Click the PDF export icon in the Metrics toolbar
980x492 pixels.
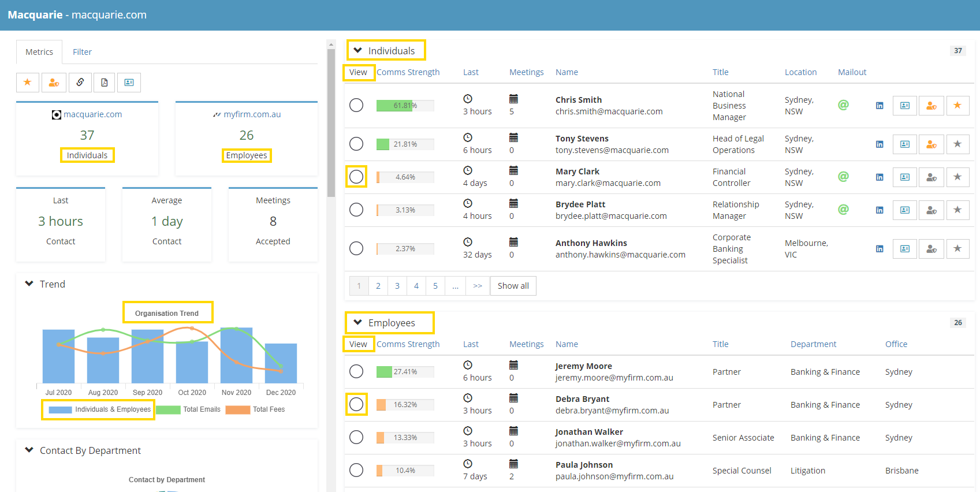click(105, 83)
